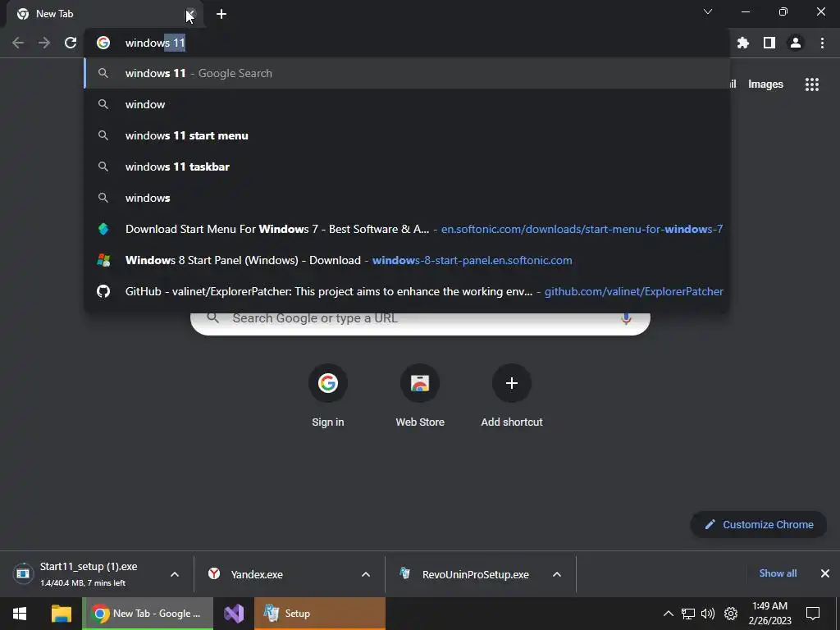Click the Google icon in the address bar
The image size is (840, 630).
(x=103, y=43)
